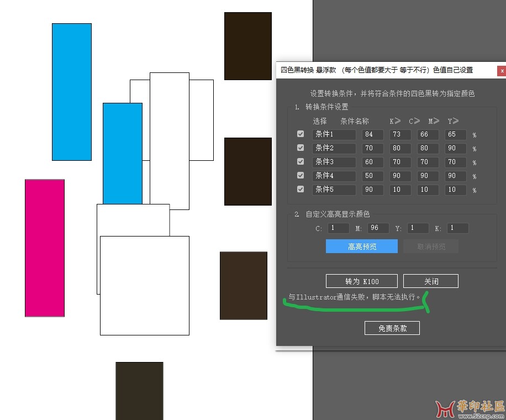Select the 条件4 name text field

pyautogui.click(x=334, y=176)
